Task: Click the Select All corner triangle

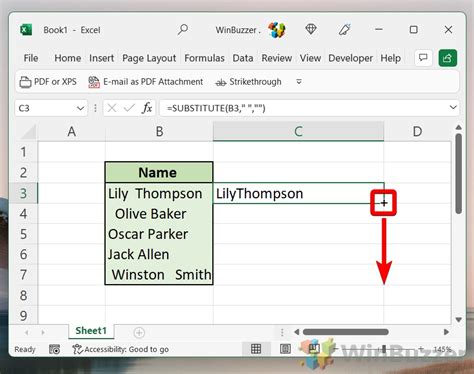Action: 28,132
